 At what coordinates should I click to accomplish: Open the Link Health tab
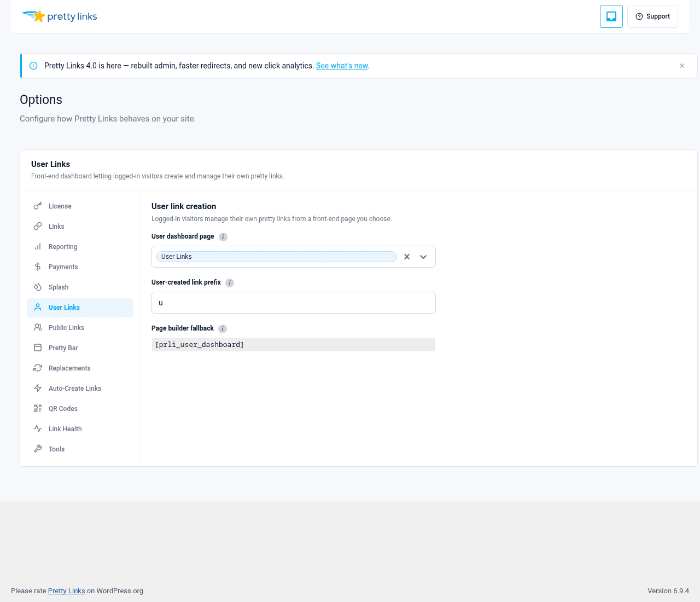80,429
